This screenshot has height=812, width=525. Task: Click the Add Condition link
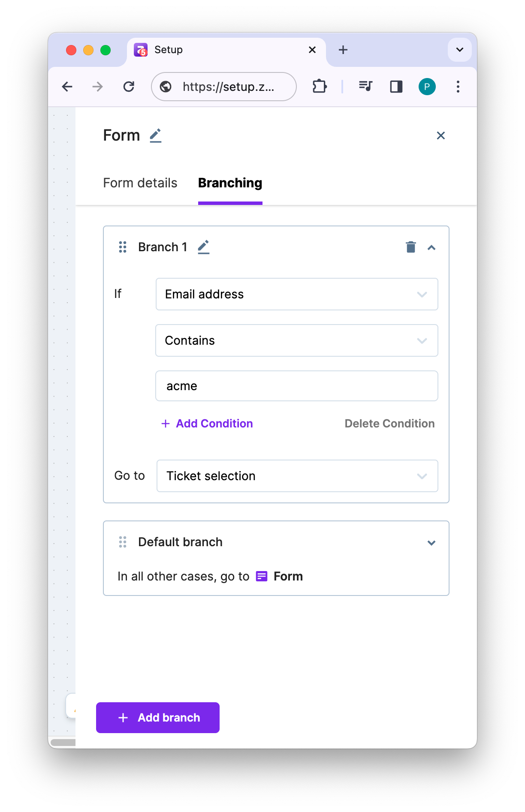pos(207,424)
